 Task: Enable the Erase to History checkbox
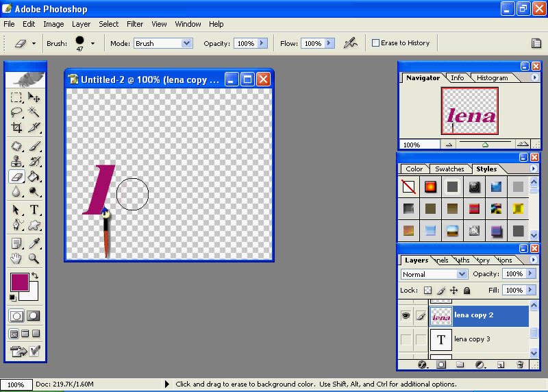[x=375, y=43]
